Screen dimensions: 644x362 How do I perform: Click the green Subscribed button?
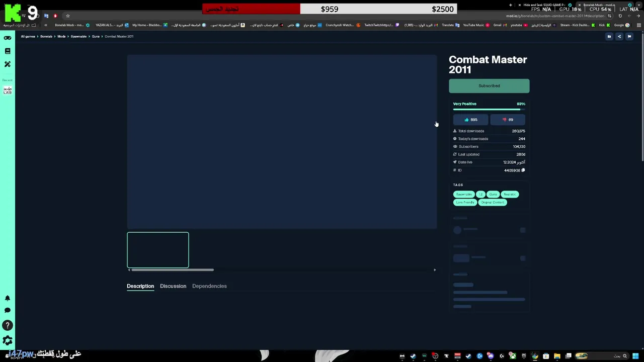pyautogui.click(x=489, y=86)
